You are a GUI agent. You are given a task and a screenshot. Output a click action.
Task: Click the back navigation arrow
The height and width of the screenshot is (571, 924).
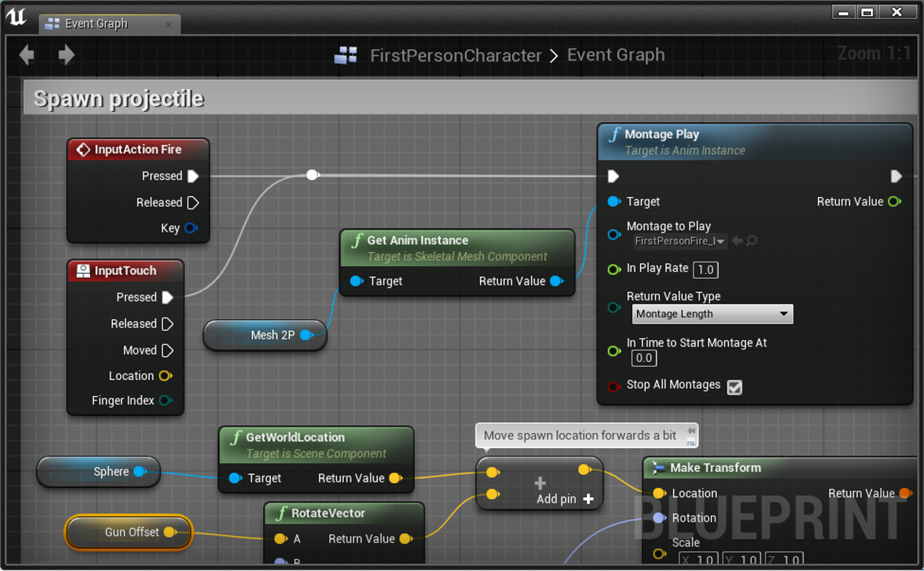point(27,55)
